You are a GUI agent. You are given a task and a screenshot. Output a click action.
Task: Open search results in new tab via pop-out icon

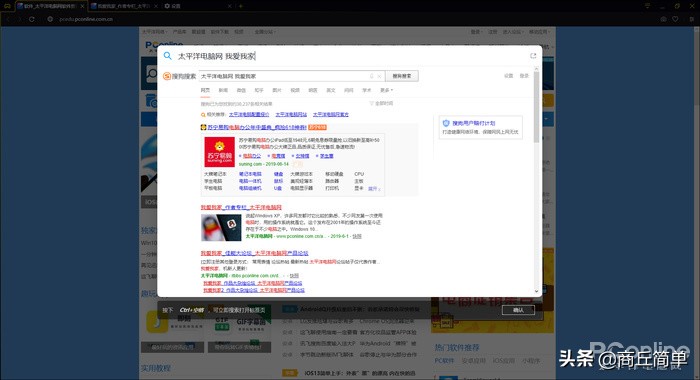(x=533, y=56)
